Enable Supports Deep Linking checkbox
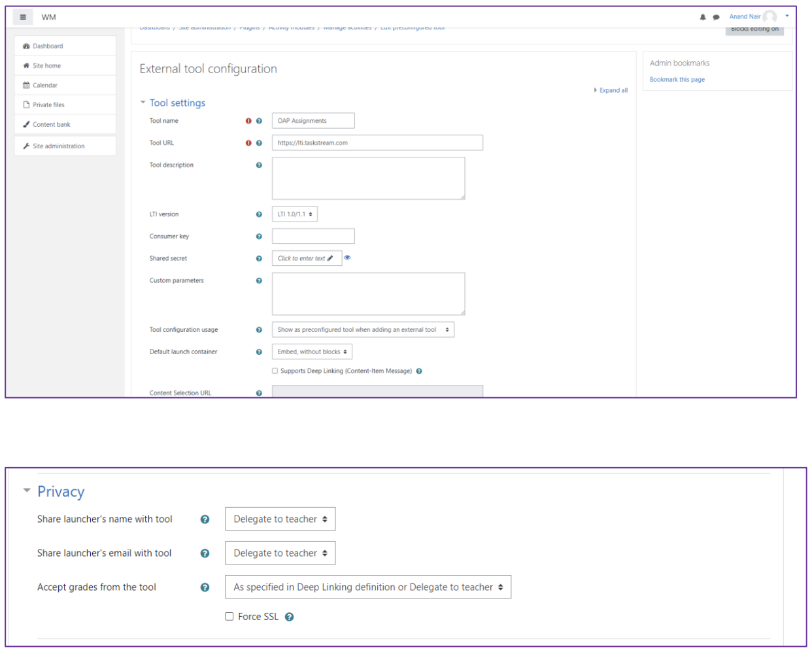Screen dimensions: 812x654 point(275,371)
